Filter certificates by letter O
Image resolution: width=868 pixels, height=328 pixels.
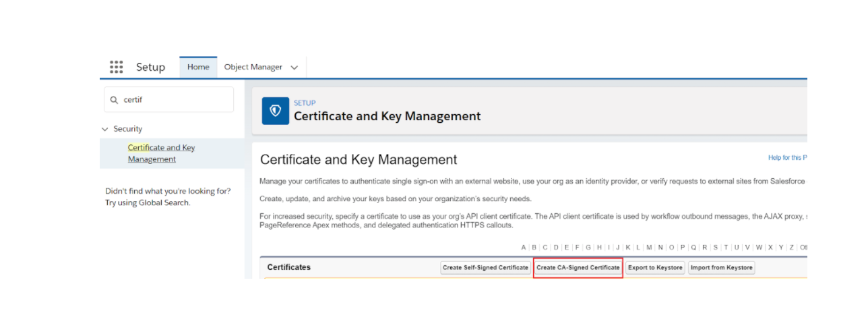click(x=671, y=248)
